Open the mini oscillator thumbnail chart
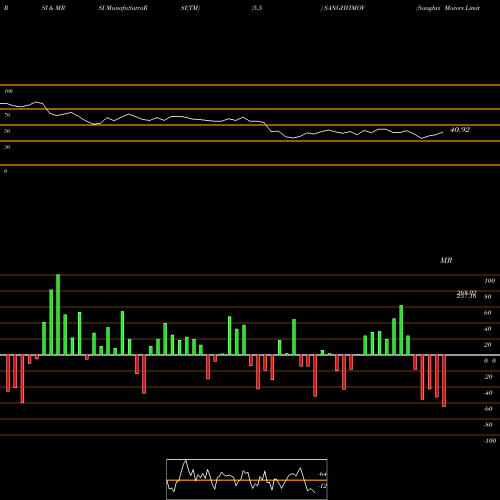This screenshot has height=500, width=500. pos(247,479)
